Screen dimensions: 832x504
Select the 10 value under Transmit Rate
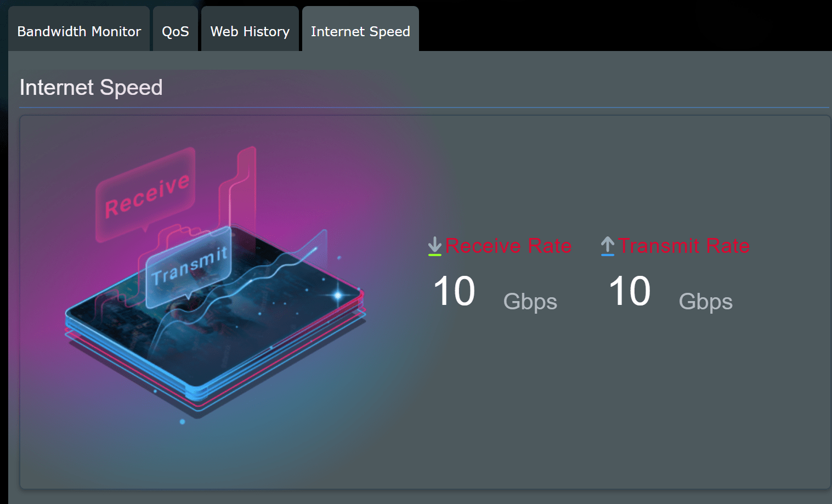coord(630,291)
